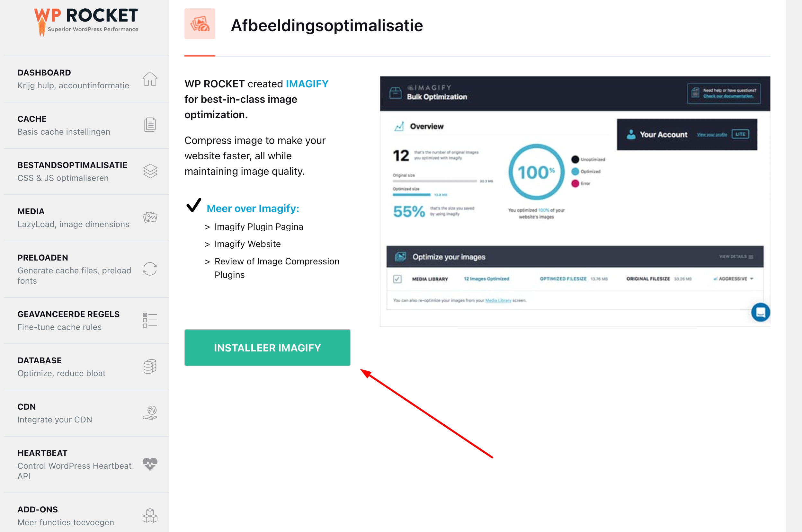Image resolution: width=802 pixels, height=532 pixels.
Task: Click the Afbeeldingsoptimalisatie page title
Action: 327,25
